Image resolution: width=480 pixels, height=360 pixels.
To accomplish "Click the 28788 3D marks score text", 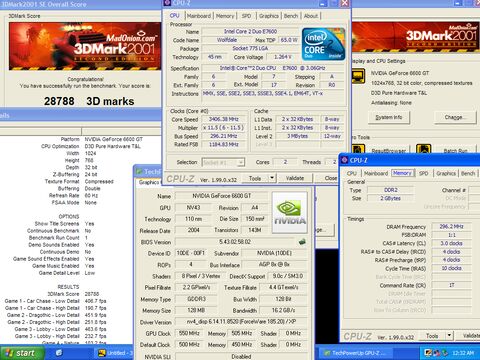I will [89, 101].
